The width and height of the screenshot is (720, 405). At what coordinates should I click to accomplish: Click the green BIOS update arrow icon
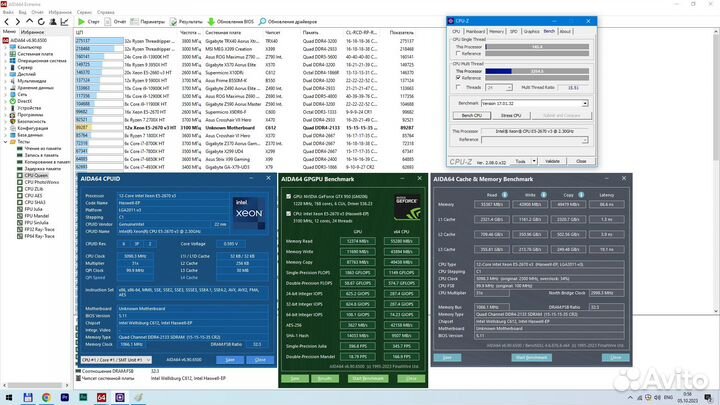tap(211, 22)
